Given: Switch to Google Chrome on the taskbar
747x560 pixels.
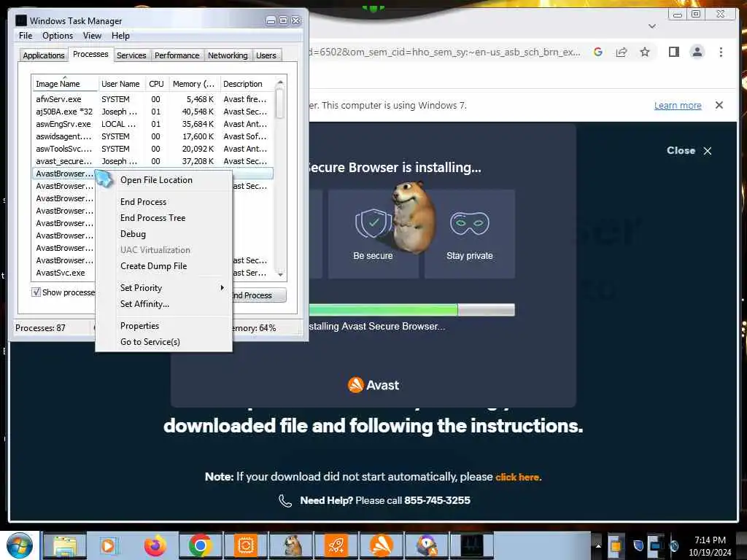Looking at the screenshot, I should [x=200, y=545].
